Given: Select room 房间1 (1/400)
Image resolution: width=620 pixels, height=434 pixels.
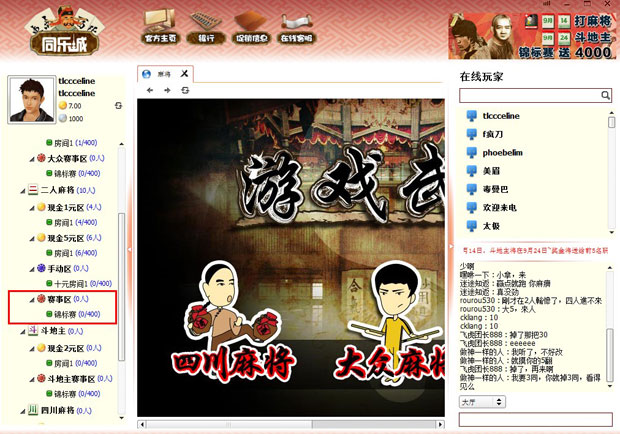Looking at the screenshot, I should (x=72, y=143).
